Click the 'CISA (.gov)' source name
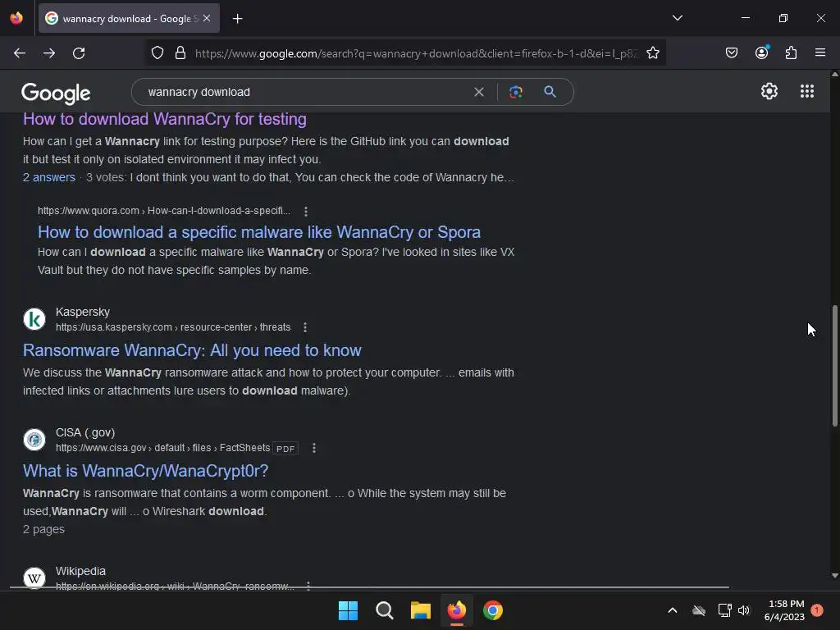 [85, 432]
